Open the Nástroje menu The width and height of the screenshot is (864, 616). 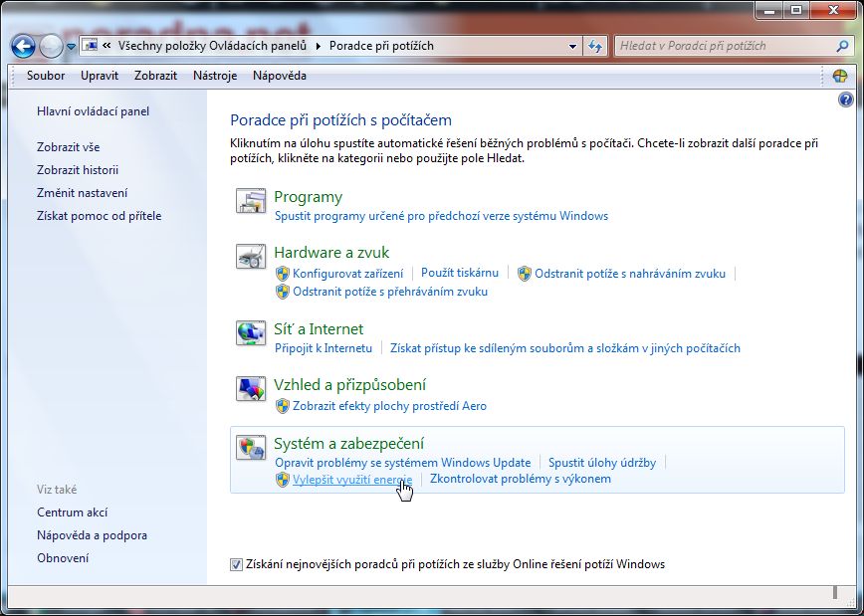pyautogui.click(x=215, y=76)
